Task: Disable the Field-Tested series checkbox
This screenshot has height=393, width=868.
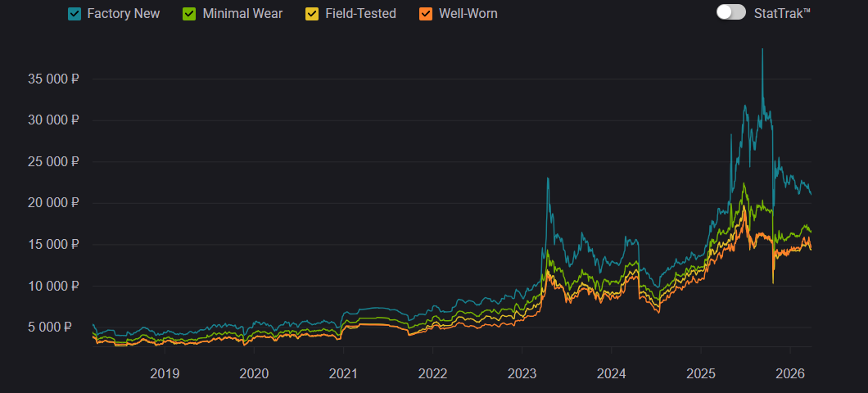Action: [x=312, y=13]
